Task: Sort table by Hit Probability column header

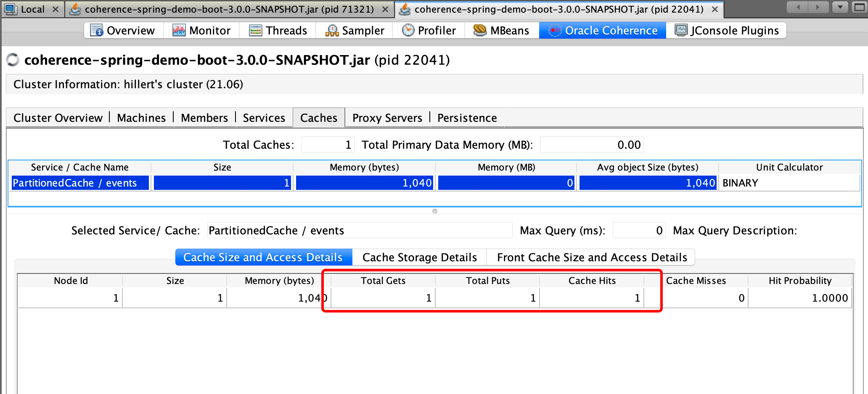Action: pos(800,281)
